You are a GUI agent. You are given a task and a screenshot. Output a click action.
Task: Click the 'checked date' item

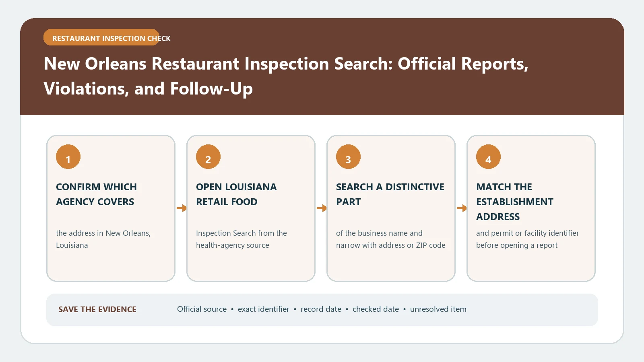pos(376,309)
